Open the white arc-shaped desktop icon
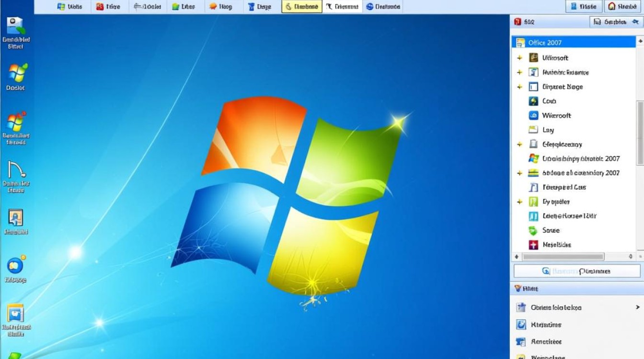The width and height of the screenshot is (644, 359). (16, 177)
